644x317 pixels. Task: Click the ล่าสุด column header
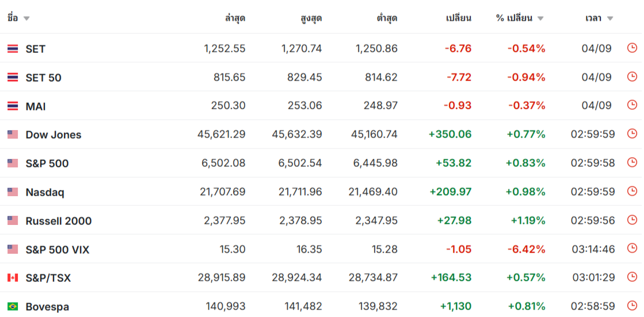235,18
